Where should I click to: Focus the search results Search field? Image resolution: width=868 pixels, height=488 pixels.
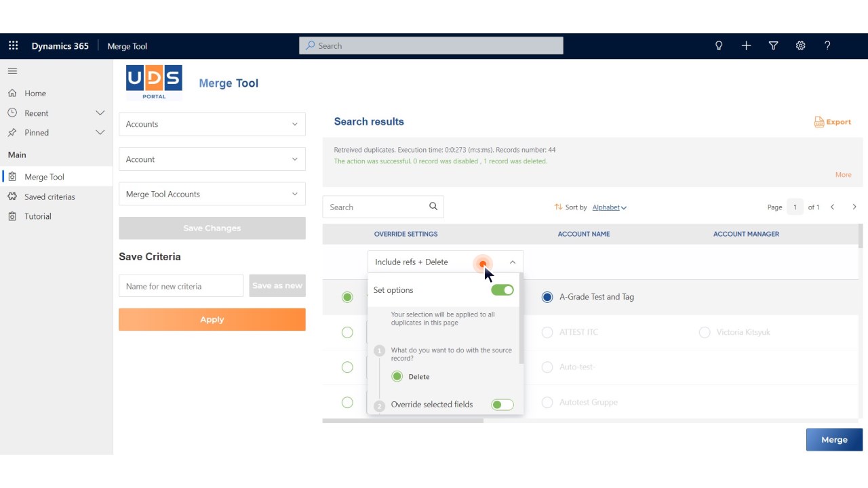tap(383, 207)
